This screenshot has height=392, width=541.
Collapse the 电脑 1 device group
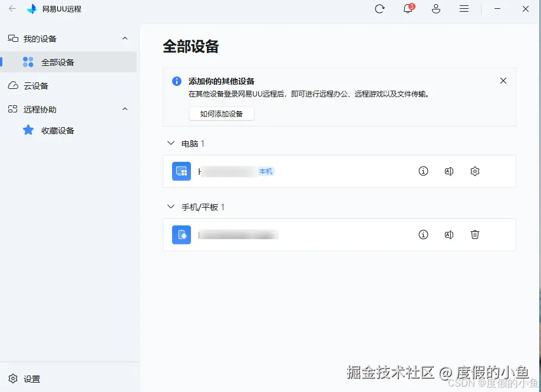(170, 143)
